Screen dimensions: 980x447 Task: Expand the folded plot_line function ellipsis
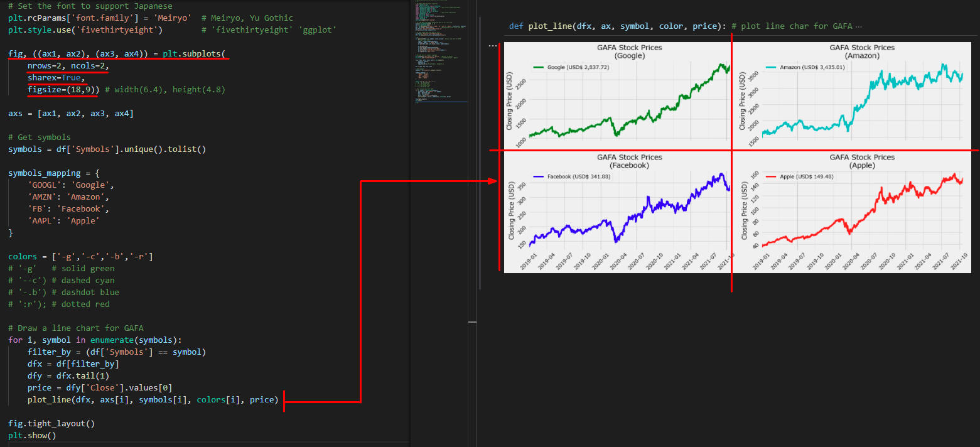pos(859,27)
